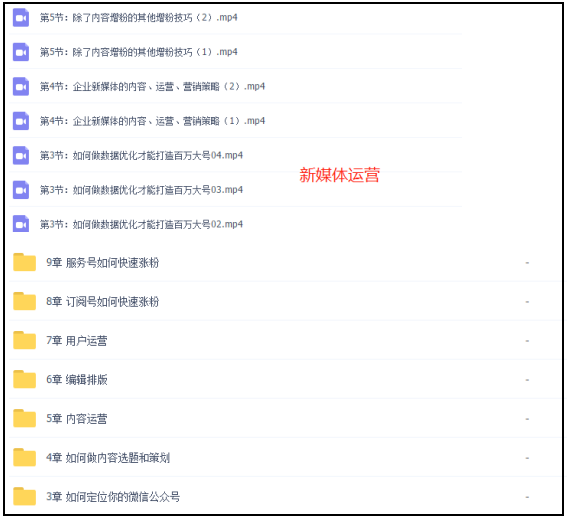
Task: Click size dash in 9章 服务号如何快速涨粉 row
Action: tap(527, 263)
